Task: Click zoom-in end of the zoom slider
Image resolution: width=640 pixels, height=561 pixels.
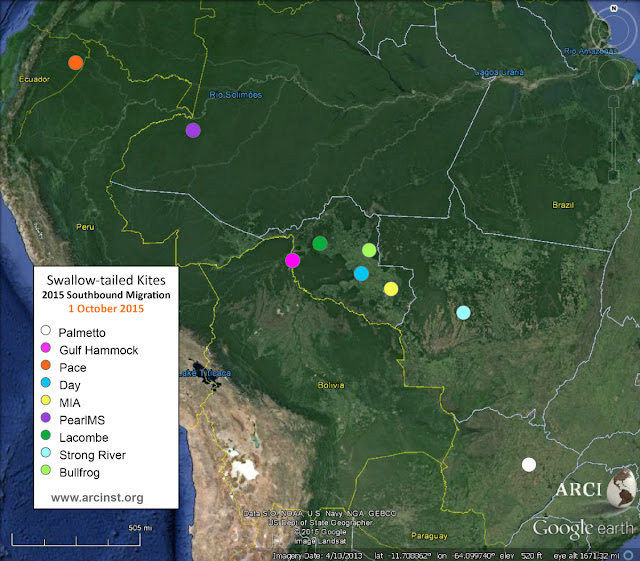Action: [614, 101]
